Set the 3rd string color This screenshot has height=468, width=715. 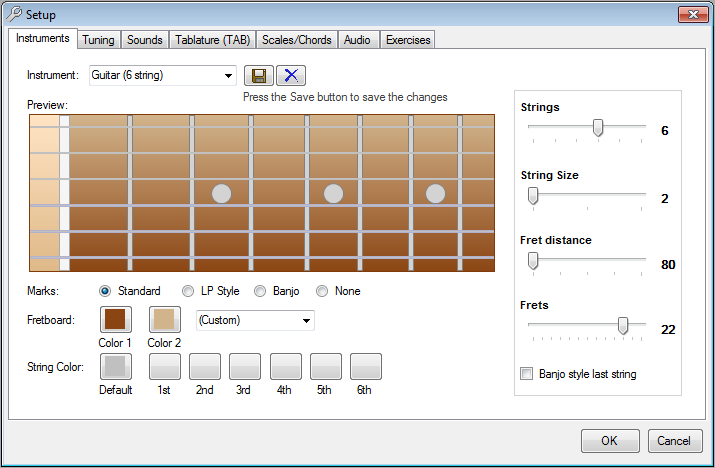[245, 367]
